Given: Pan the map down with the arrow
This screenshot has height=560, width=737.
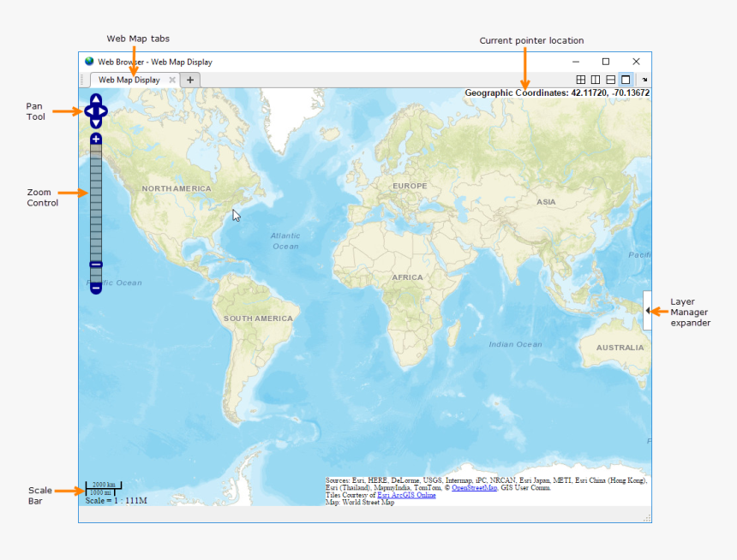Looking at the screenshot, I should point(96,123).
